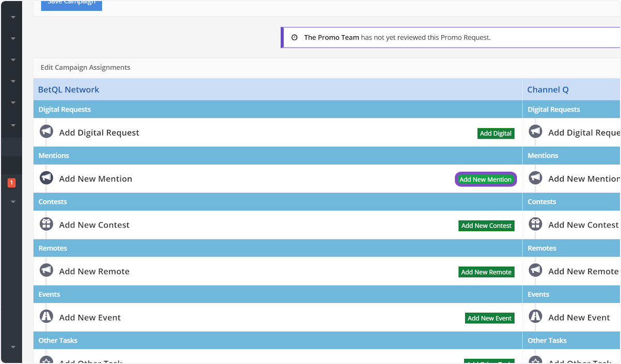Click the road icon for BetQL Add New Event
This screenshot has height=364, width=621.
pos(47,316)
